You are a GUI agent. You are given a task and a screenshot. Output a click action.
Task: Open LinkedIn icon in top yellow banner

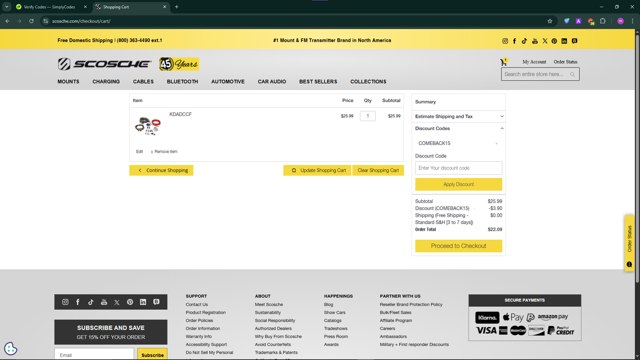(x=564, y=41)
